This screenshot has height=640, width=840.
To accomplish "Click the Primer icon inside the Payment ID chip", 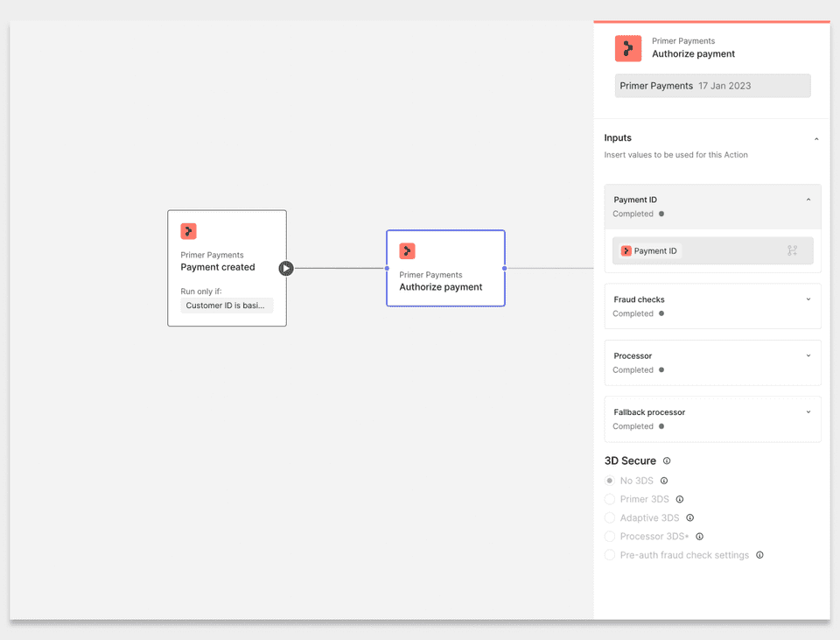I will pos(626,251).
